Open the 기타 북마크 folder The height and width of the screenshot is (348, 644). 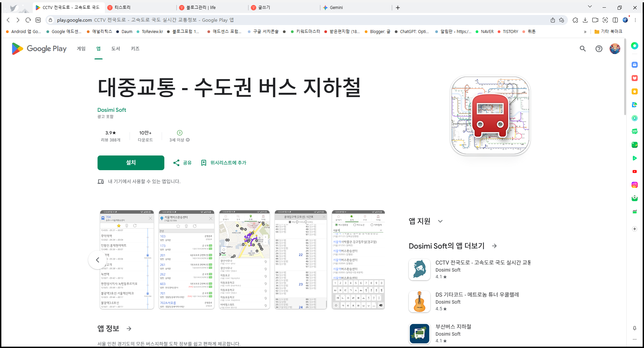(x=608, y=32)
